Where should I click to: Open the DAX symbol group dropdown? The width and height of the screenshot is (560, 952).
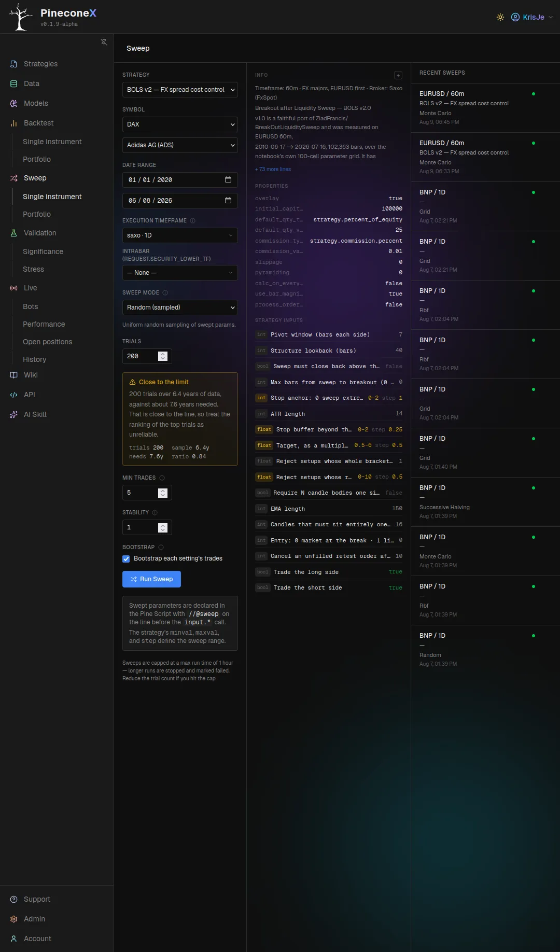180,124
